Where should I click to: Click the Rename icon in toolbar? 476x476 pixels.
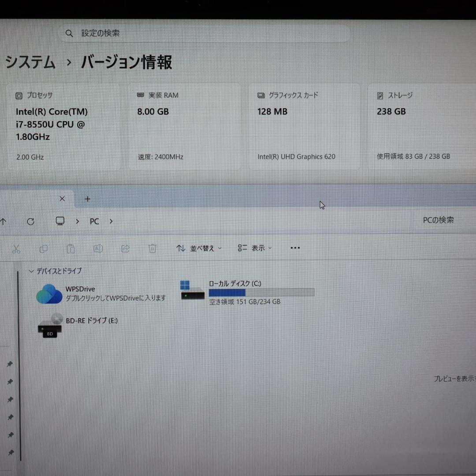pyautogui.click(x=98, y=249)
